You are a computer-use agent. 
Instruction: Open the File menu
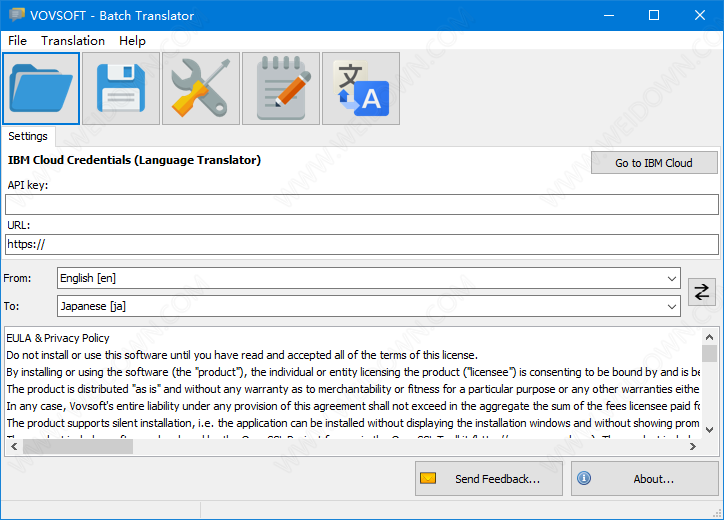(18, 41)
